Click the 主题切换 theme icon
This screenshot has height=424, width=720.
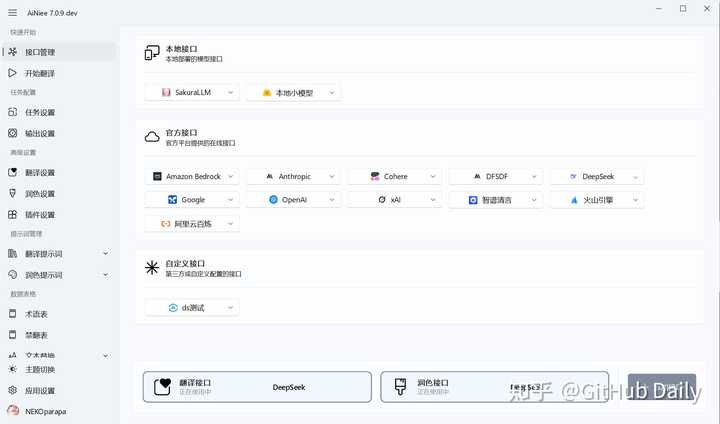pyautogui.click(x=12, y=370)
